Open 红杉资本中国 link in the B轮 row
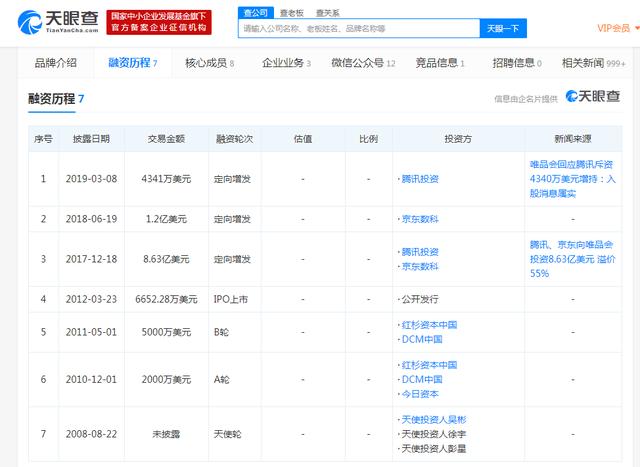The height and width of the screenshot is (467, 640). pos(429,325)
